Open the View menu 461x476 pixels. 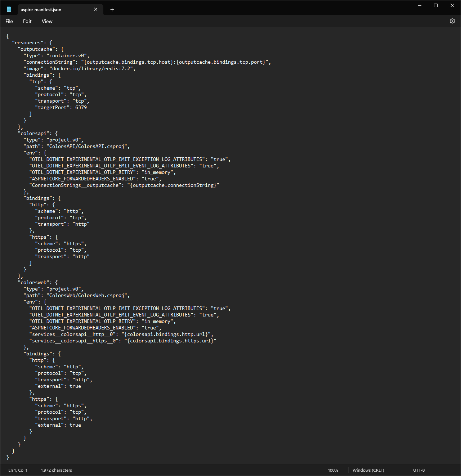(x=47, y=21)
